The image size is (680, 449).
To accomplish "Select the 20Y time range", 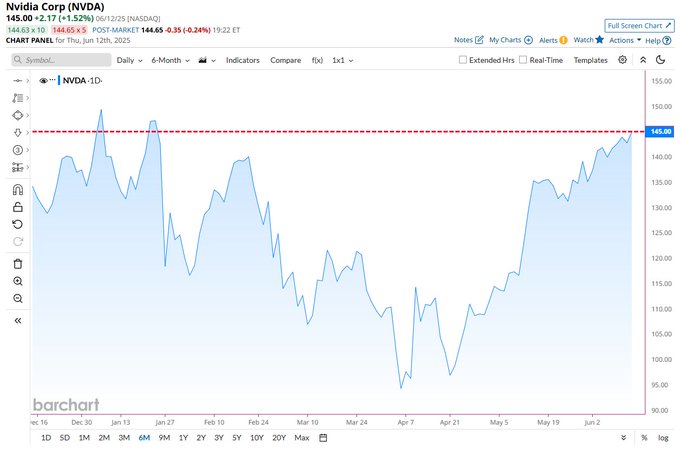I will [279, 438].
